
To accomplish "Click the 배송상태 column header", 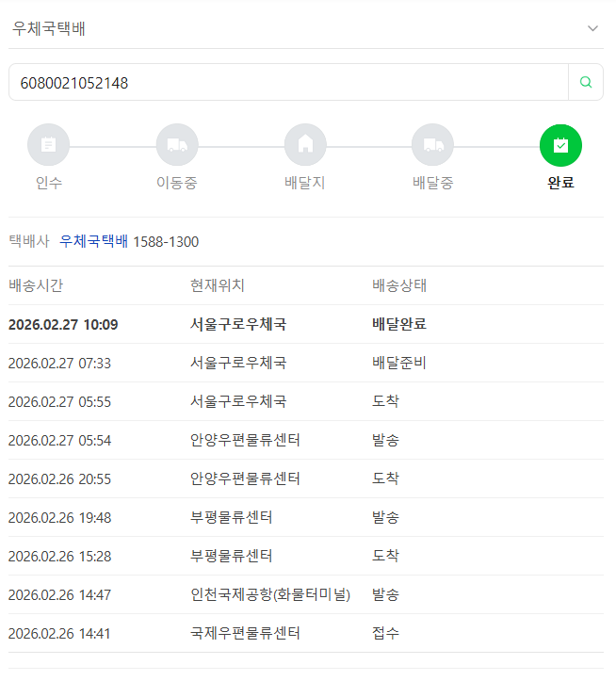I will click(399, 285).
